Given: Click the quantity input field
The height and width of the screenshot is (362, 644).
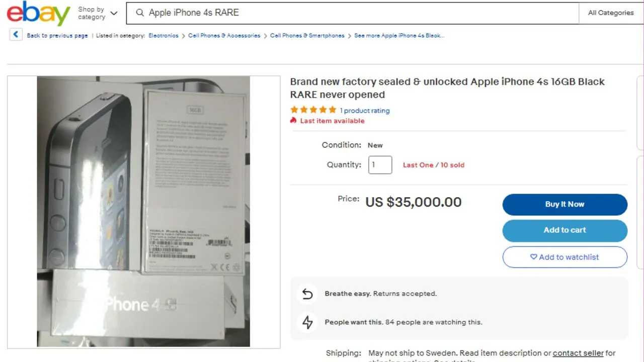Looking at the screenshot, I should point(380,165).
